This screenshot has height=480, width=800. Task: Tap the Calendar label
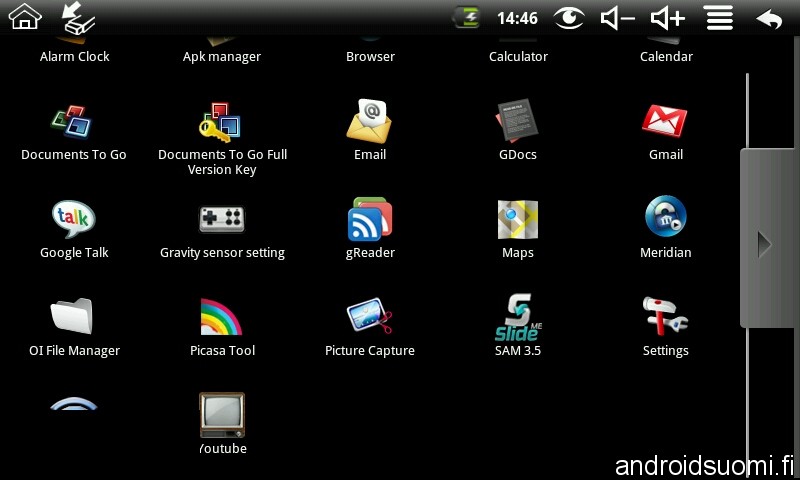pyautogui.click(x=666, y=57)
